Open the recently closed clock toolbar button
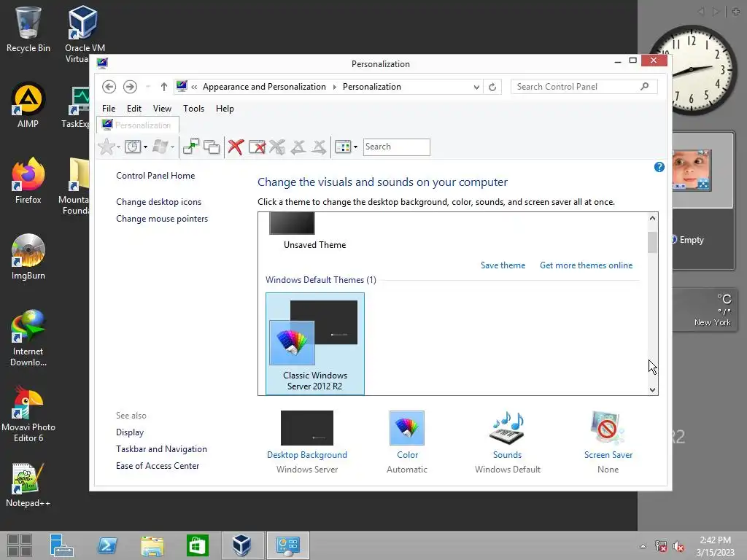This screenshot has height=560, width=747. [x=133, y=147]
